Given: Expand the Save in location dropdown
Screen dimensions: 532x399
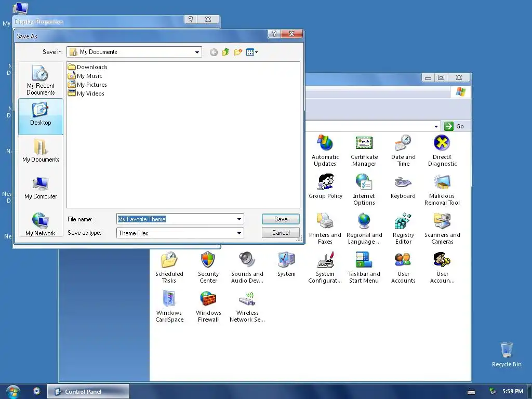Looking at the screenshot, I should coord(197,52).
